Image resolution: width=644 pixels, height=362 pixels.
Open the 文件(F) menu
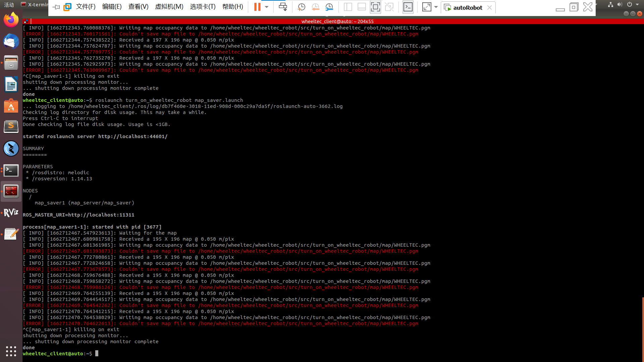pos(86,7)
